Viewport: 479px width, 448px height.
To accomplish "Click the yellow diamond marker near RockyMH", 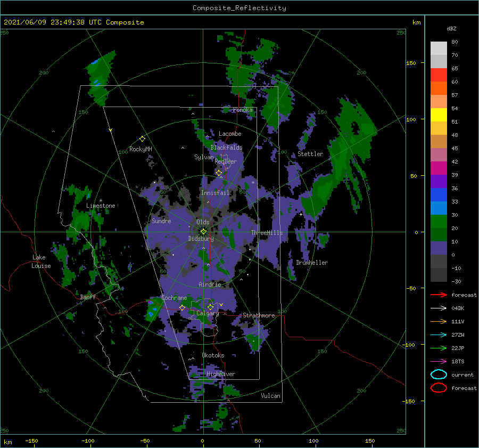I will click(142, 139).
